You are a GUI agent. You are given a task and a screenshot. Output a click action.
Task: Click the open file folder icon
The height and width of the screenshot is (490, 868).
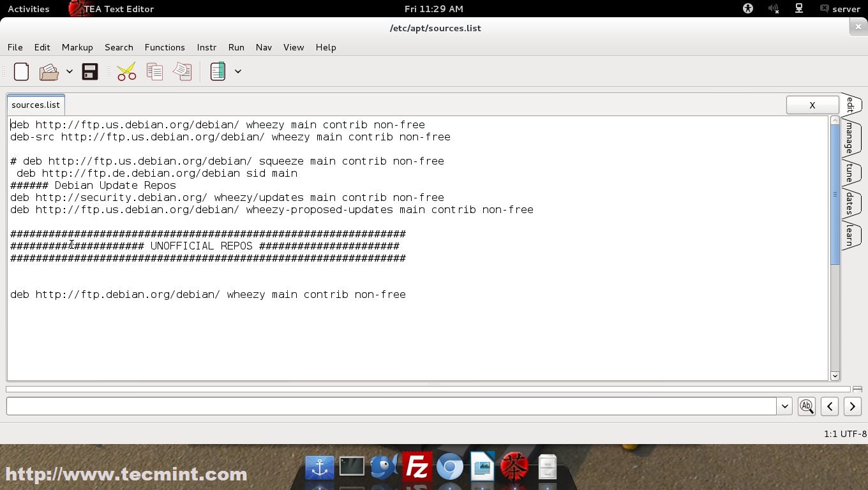(x=49, y=71)
